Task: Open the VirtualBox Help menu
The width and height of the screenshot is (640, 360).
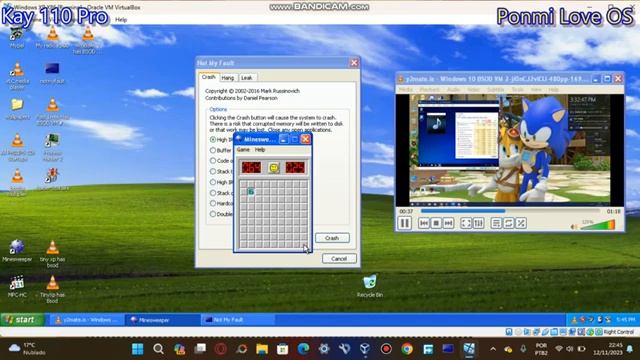Action: click(x=121, y=20)
